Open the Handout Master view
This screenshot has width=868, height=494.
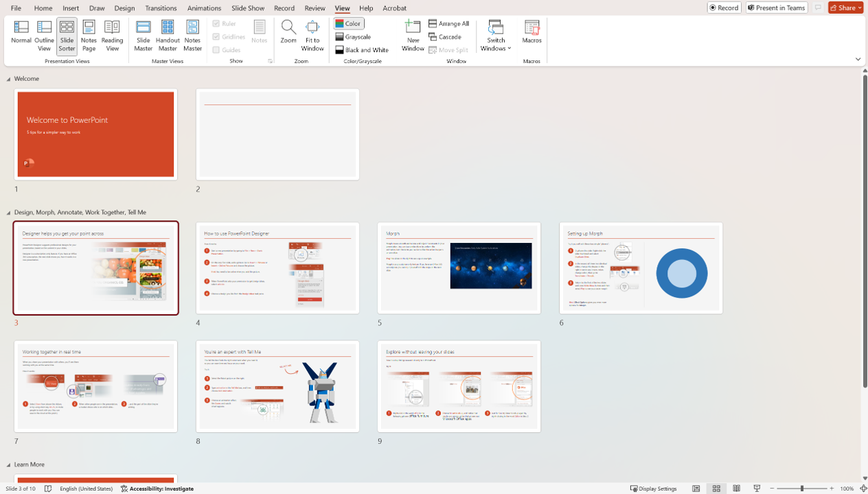click(x=168, y=34)
